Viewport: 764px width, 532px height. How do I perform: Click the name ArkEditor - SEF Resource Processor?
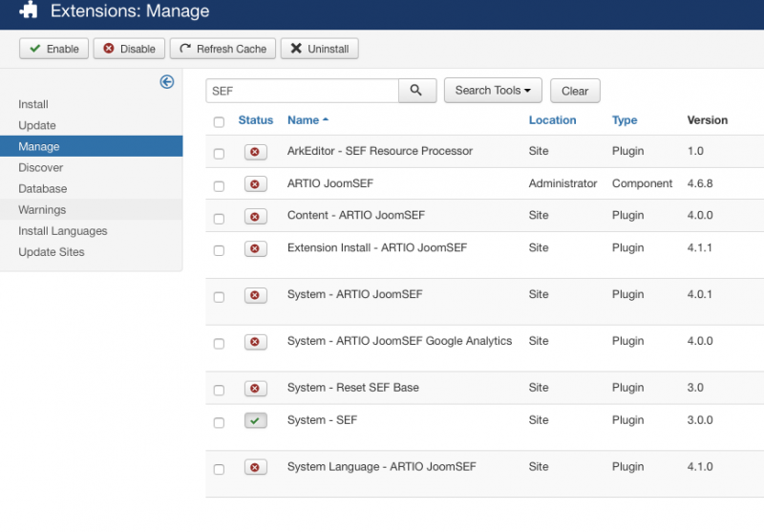pos(379,151)
